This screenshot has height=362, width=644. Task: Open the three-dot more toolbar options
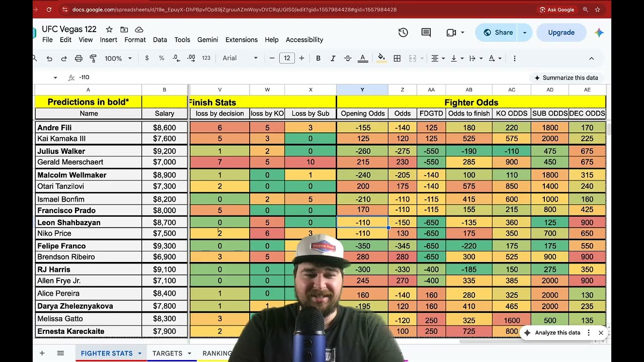[x=514, y=58]
